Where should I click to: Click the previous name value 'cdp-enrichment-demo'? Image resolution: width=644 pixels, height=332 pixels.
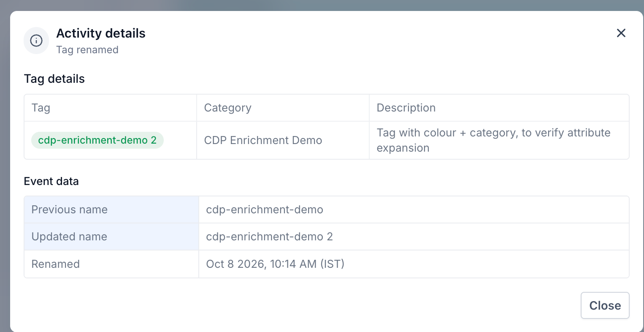click(x=265, y=210)
